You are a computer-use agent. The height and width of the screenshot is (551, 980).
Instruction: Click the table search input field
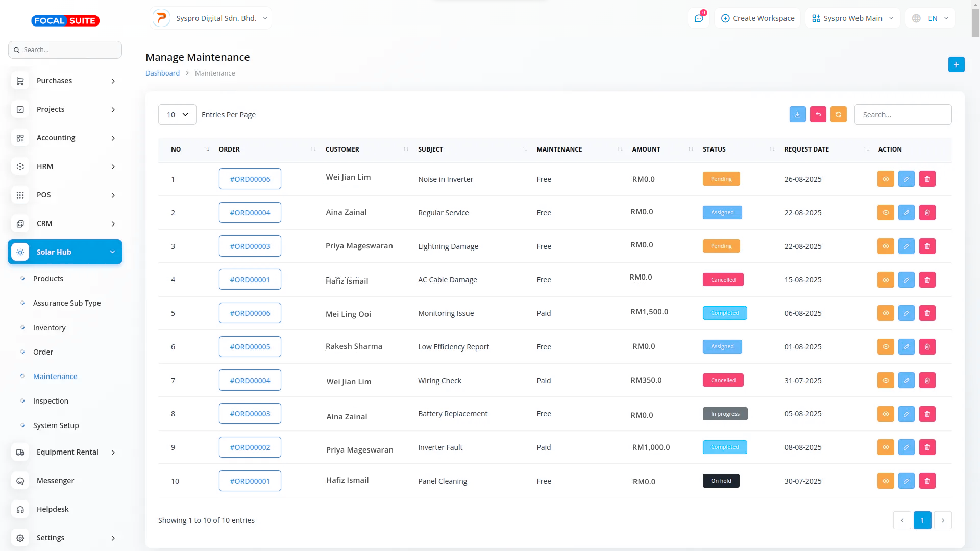click(x=902, y=115)
